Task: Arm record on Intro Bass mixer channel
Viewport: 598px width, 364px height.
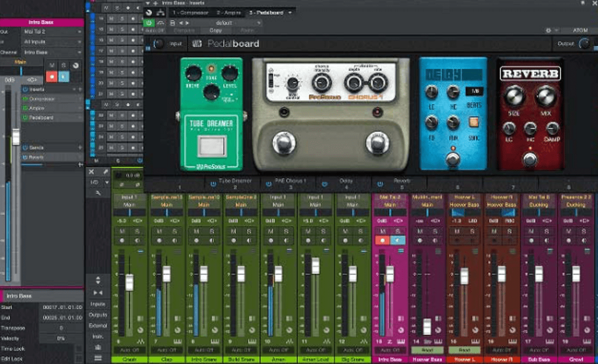Action: click(x=382, y=241)
